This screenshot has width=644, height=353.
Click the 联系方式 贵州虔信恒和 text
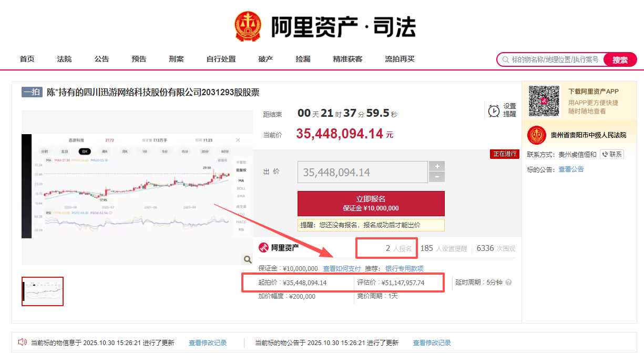coord(562,154)
